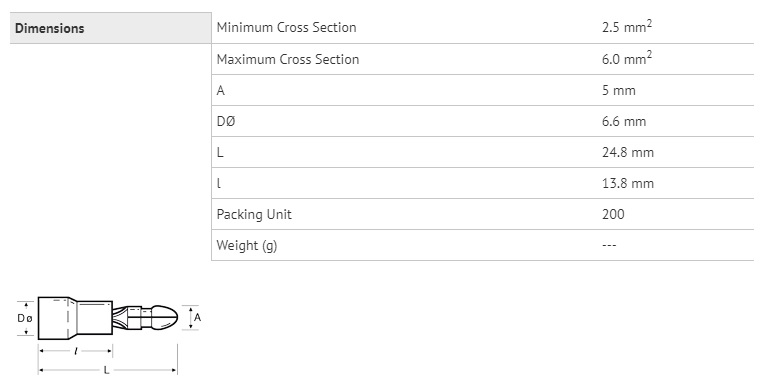Click the A dimension marker in diagram
The width and height of the screenshot is (777, 384).
coord(197,318)
